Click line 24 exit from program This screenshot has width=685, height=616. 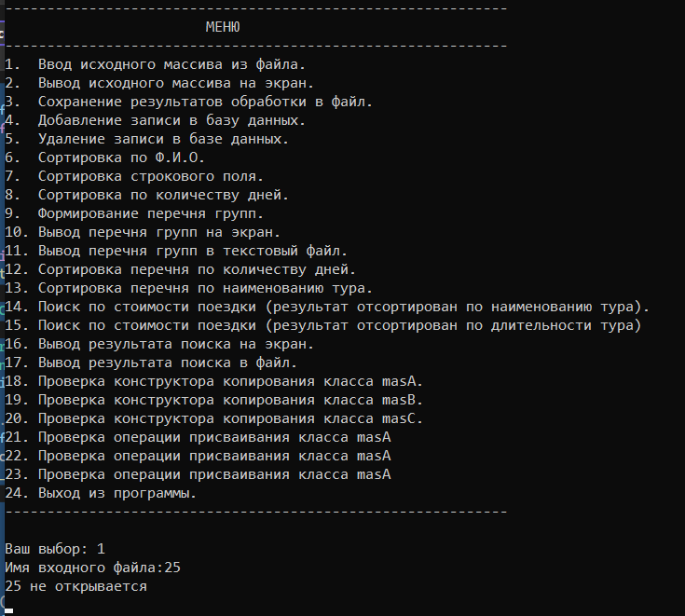(x=101, y=493)
